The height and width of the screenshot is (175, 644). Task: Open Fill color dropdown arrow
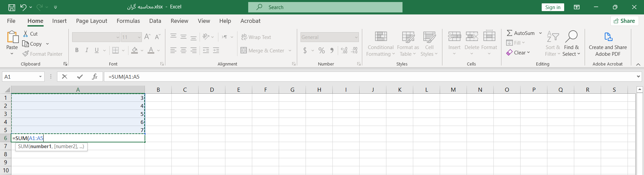pyautogui.click(x=142, y=51)
